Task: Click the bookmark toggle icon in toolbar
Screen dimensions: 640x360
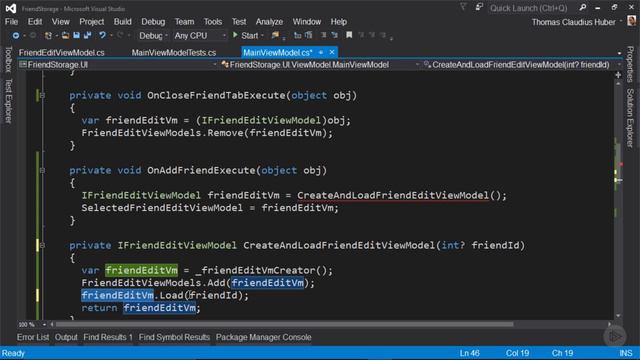Action: tap(349, 36)
